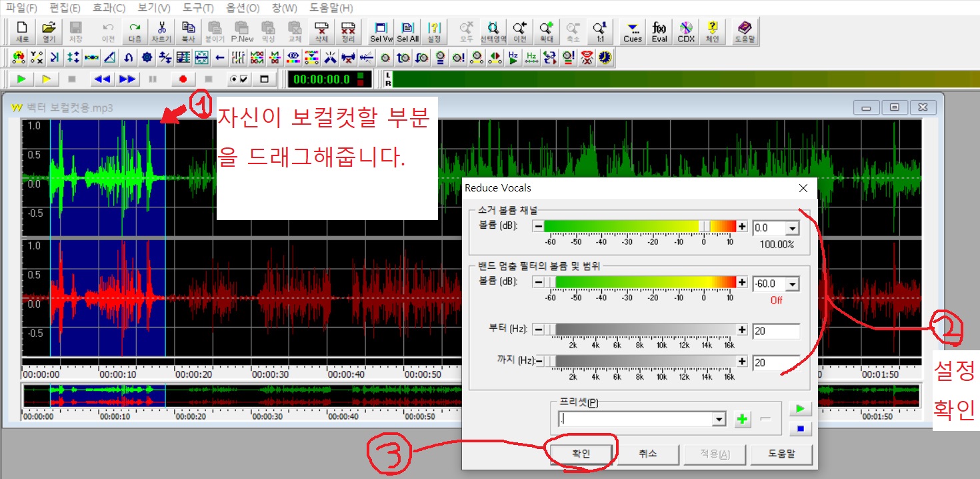Open bandstop volume dropdown showing -60.0
Image resolution: width=980 pixels, height=479 pixels.
pos(792,284)
